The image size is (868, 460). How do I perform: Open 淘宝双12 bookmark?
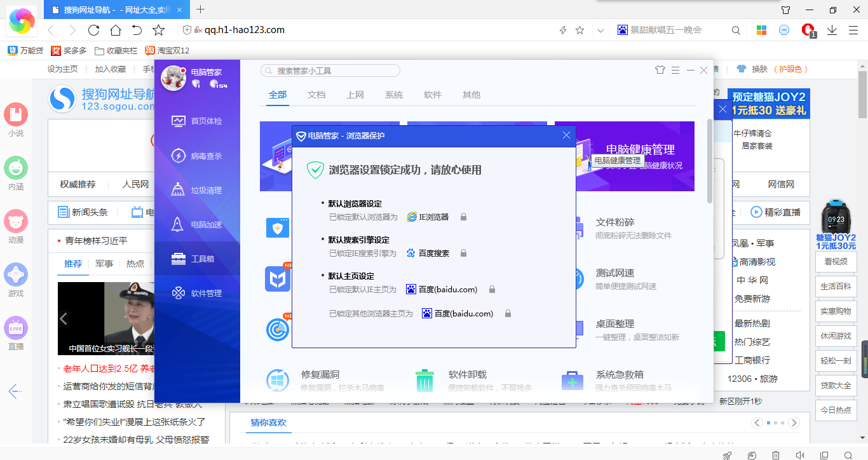click(167, 50)
